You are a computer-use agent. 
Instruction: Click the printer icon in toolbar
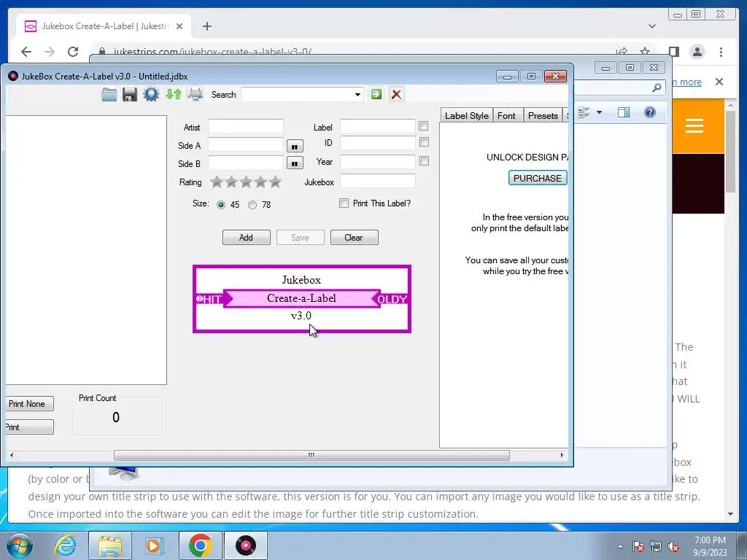point(196,94)
